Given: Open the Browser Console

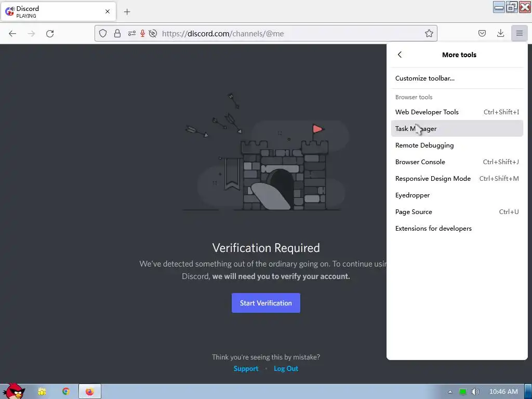Looking at the screenshot, I should click(x=457, y=162).
